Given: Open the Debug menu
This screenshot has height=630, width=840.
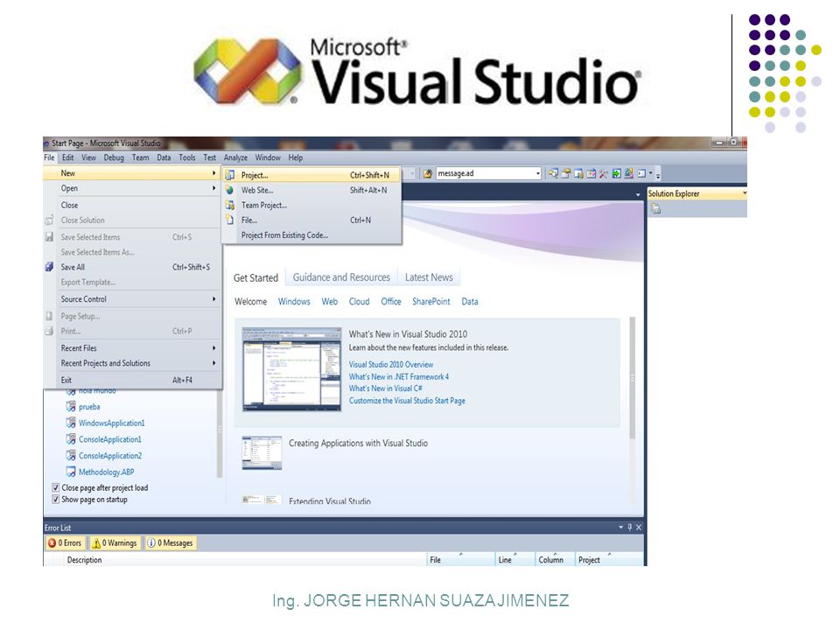Looking at the screenshot, I should pos(114,157).
